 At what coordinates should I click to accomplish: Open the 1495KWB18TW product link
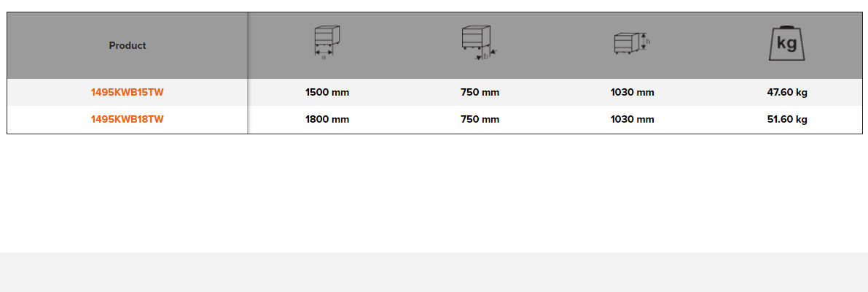click(x=128, y=120)
